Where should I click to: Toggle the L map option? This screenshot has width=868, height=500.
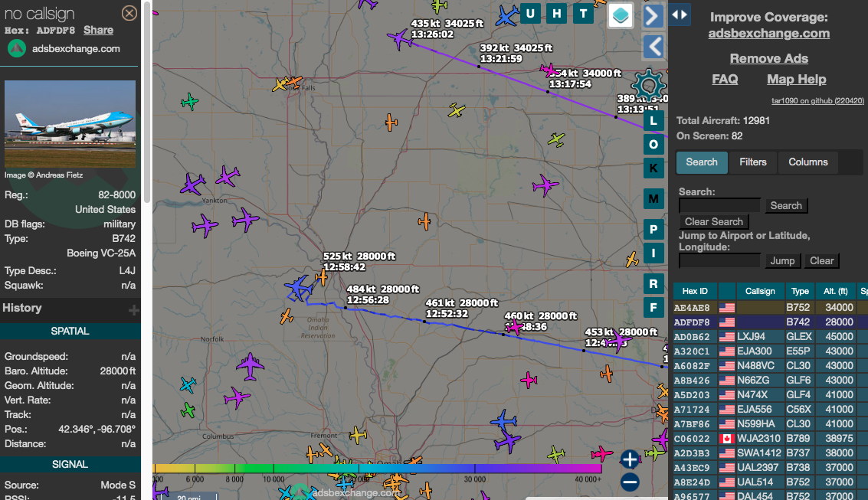click(x=653, y=120)
